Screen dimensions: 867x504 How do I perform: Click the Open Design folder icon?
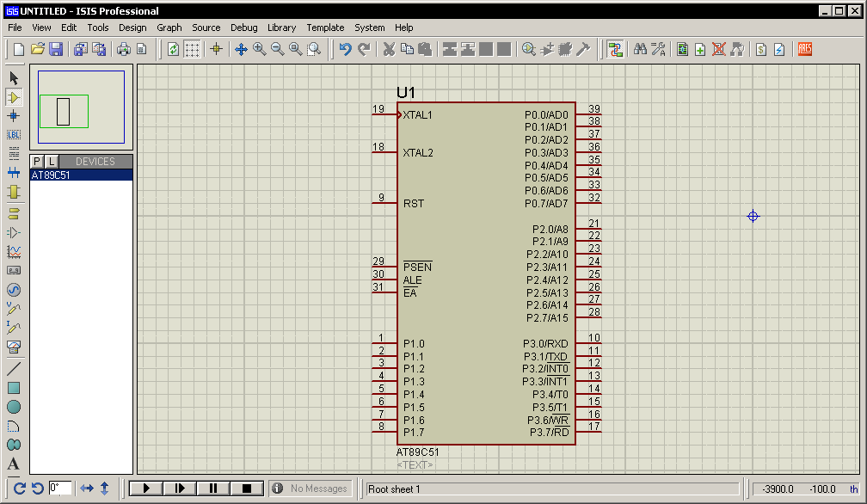pyautogui.click(x=38, y=49)
